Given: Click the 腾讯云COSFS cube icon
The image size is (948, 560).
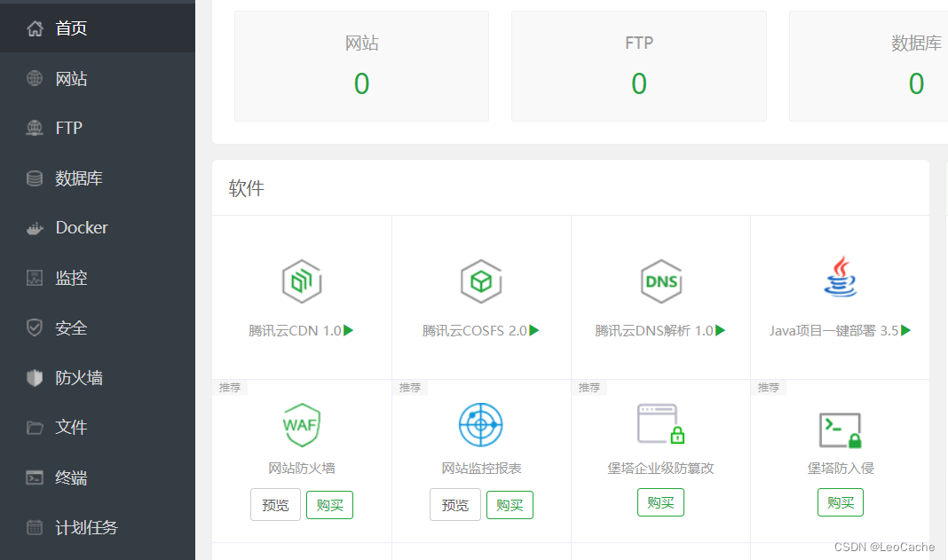Looking at the screenshot, I should pos(481,281).
